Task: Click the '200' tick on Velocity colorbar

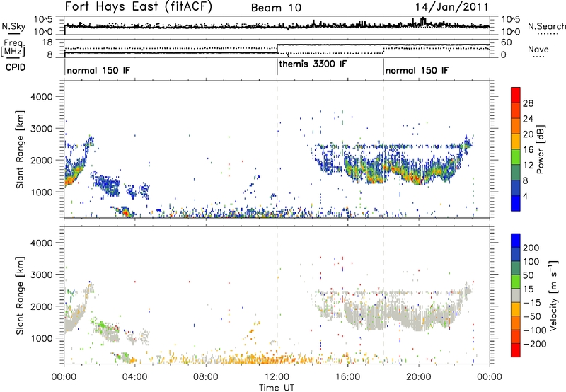Action: (531, 248)
